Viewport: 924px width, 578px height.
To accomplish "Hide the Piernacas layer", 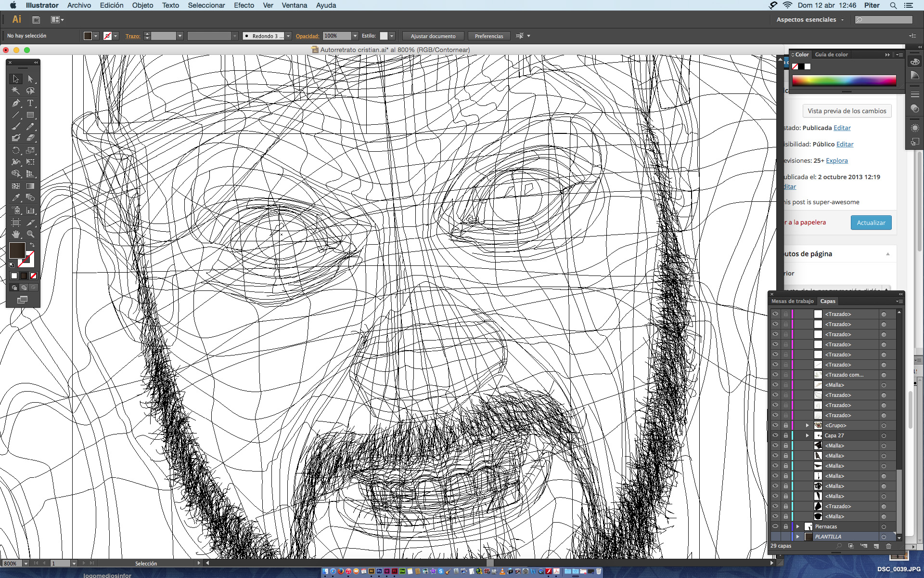I will [775, 526].
